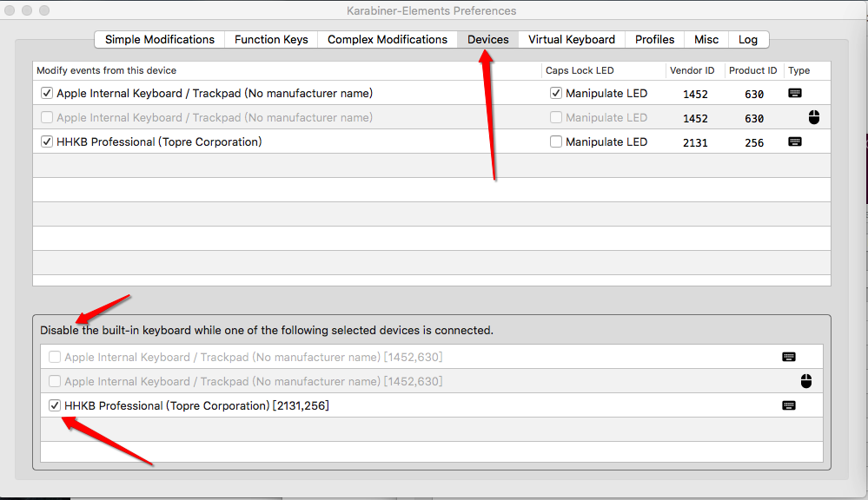Uncheck the first Apple Internal Keyboard modify checkbox
The width and height of the screenshot is (868, 500).
tap(47, 93)
